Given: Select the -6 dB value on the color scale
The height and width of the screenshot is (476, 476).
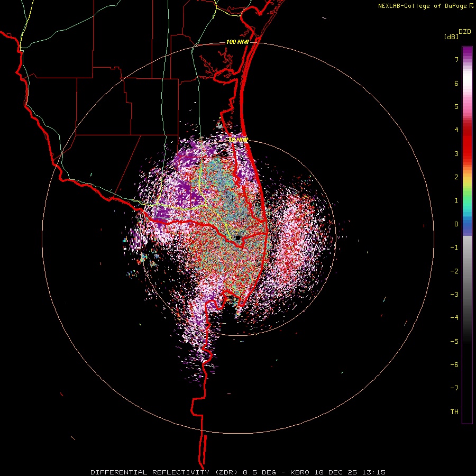Looking at the screenshot, I should [x=454, y=365].
